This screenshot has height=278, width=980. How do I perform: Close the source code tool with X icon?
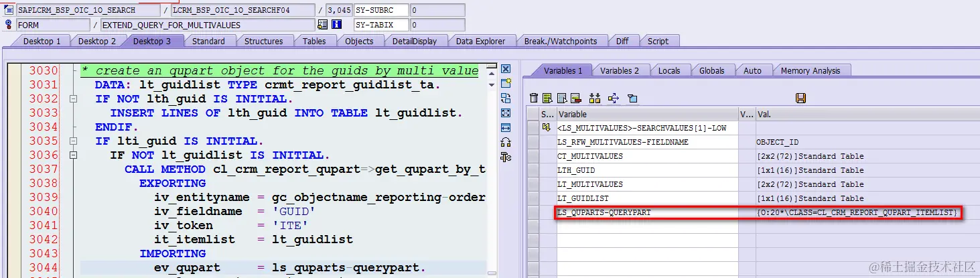click(506, 69)
